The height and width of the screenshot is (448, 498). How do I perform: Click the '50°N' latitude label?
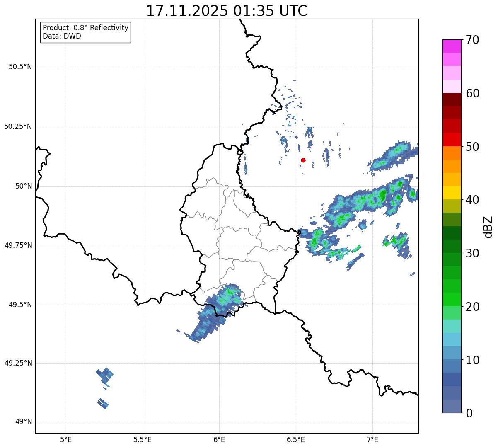click(24, 186)
